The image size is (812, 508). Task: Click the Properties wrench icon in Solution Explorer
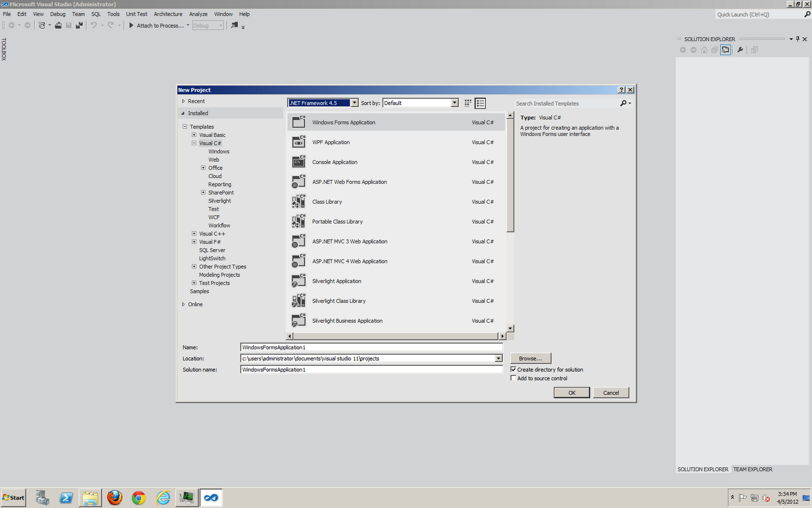tap(740, 50)
